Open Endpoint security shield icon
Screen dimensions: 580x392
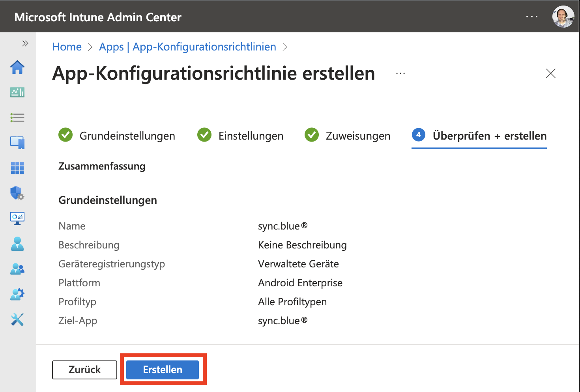[x=17, y=193]
